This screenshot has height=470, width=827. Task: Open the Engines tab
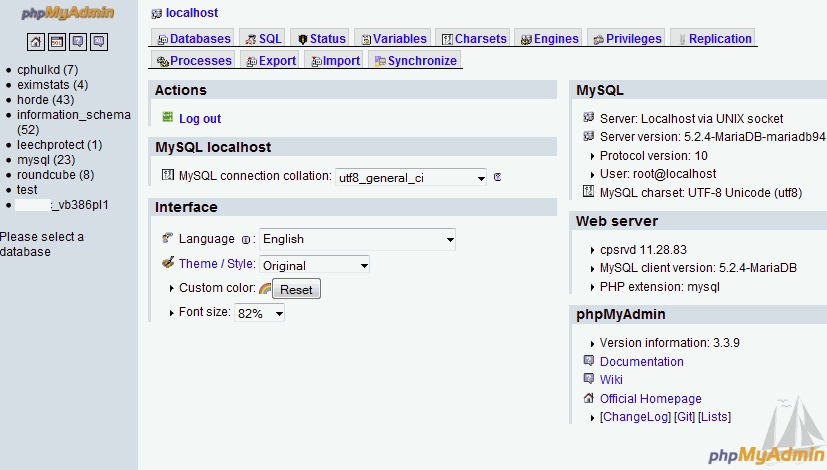click(x=549, y=39)
